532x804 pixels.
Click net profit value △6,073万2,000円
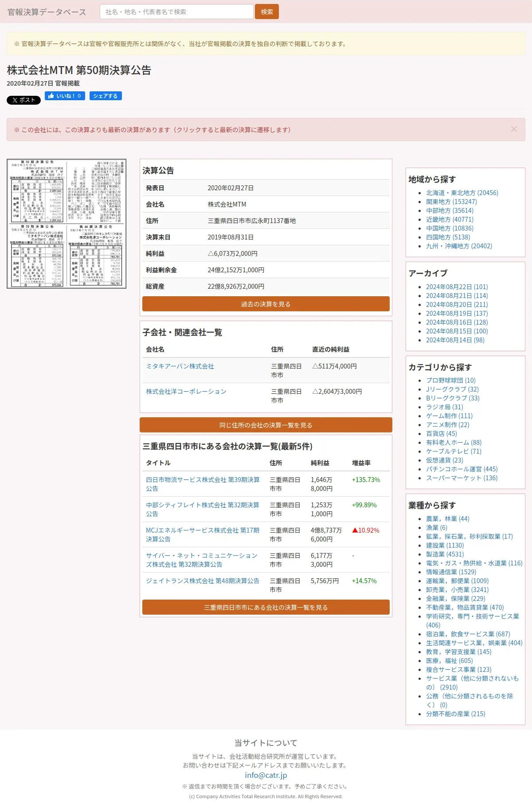(x=233, y=254)
